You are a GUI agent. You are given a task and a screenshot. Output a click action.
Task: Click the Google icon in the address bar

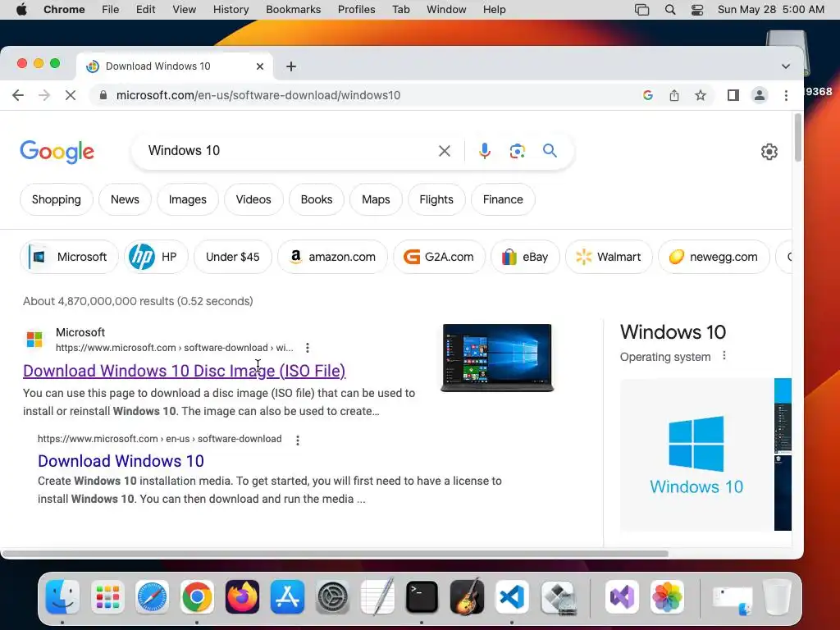pos(648,95)
